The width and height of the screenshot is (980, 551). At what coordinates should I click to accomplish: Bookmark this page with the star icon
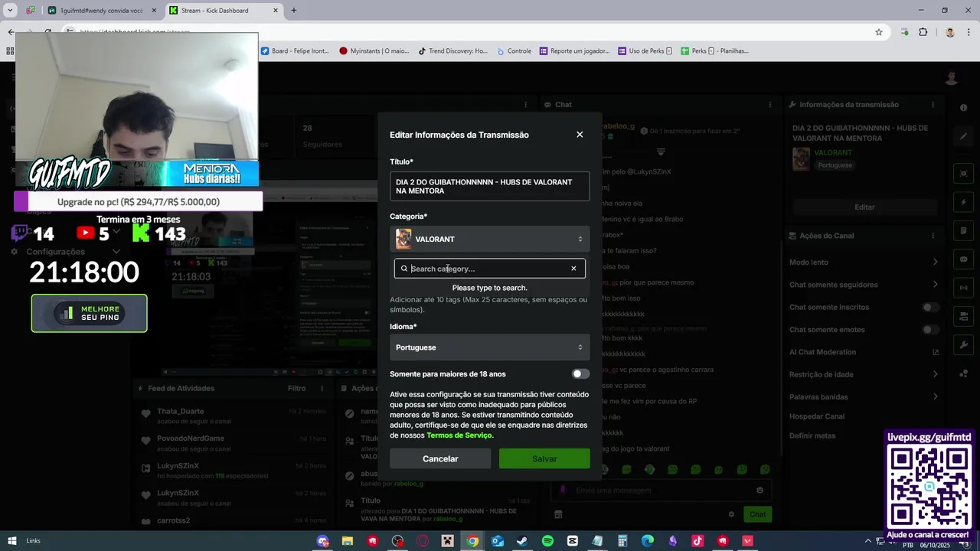tap(879, 32)
